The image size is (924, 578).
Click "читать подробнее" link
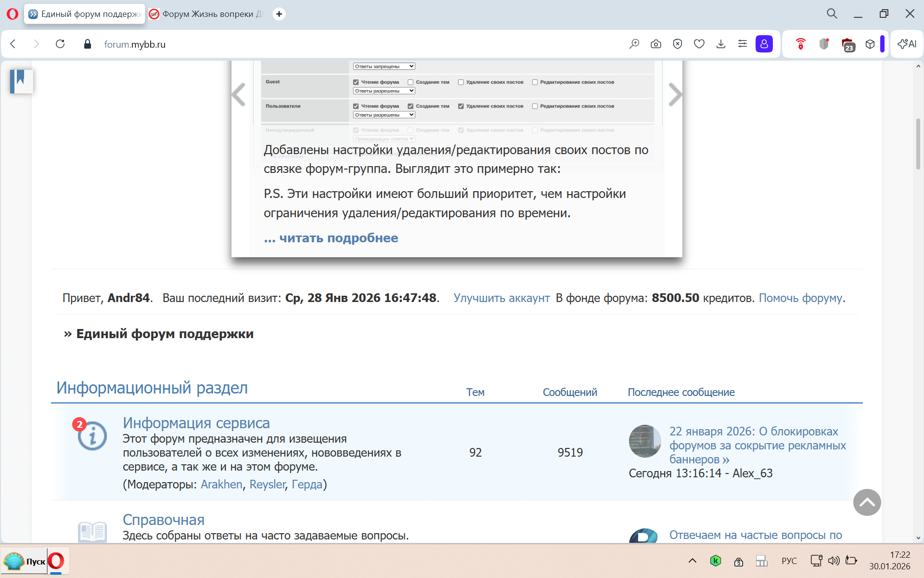[331, 238]
